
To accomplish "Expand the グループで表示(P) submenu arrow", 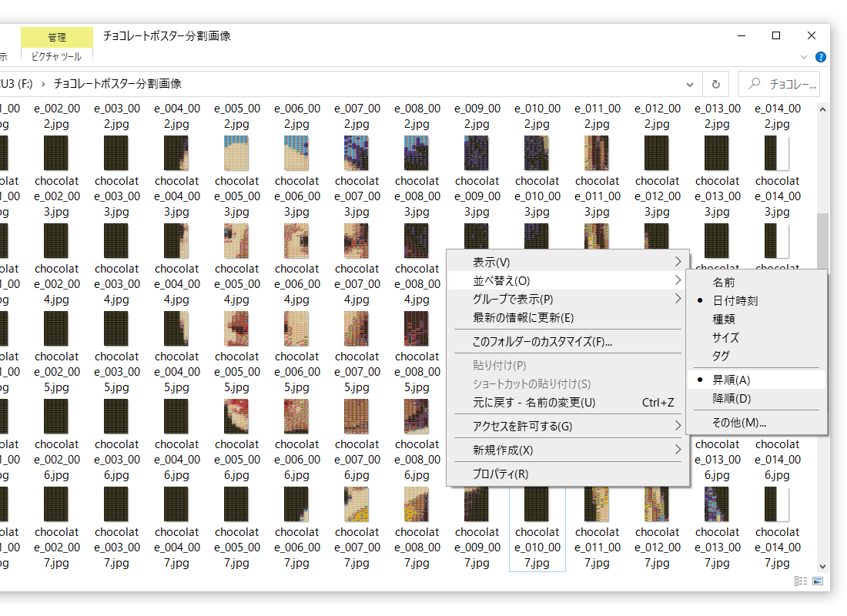I will [x=678, y=299].
